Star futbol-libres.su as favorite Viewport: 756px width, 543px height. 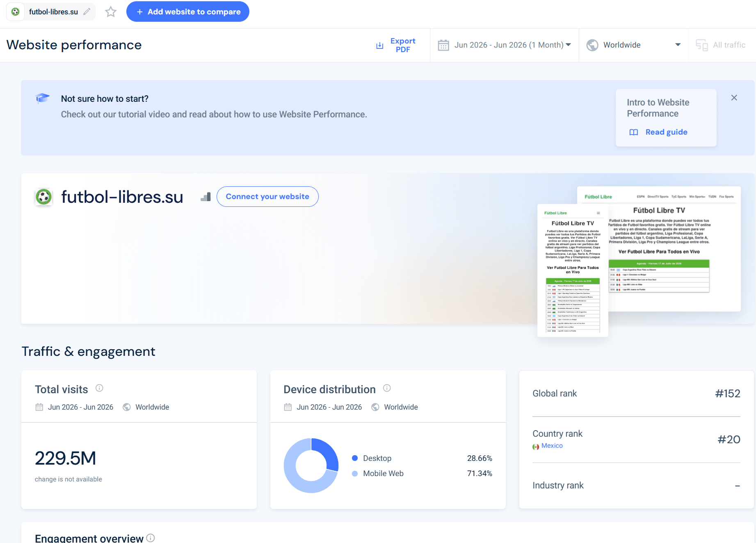(x=111, y=11)
